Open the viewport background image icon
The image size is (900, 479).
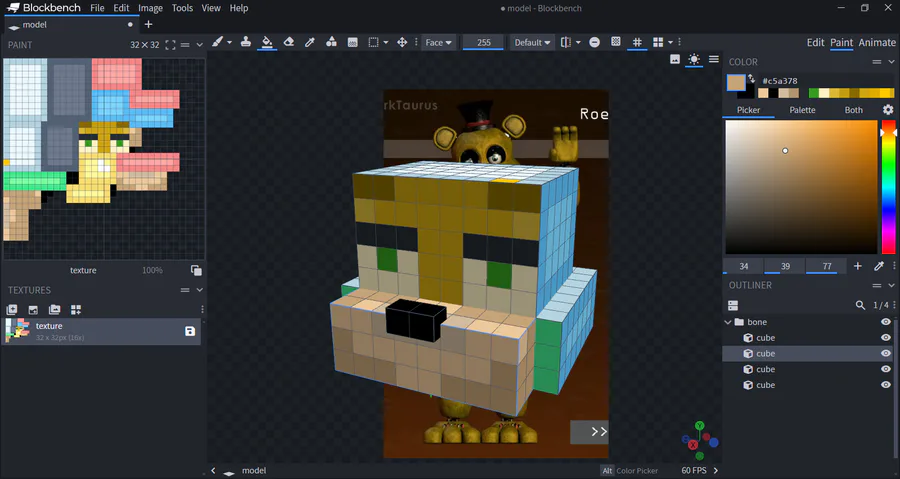click(x=675, y=59)
